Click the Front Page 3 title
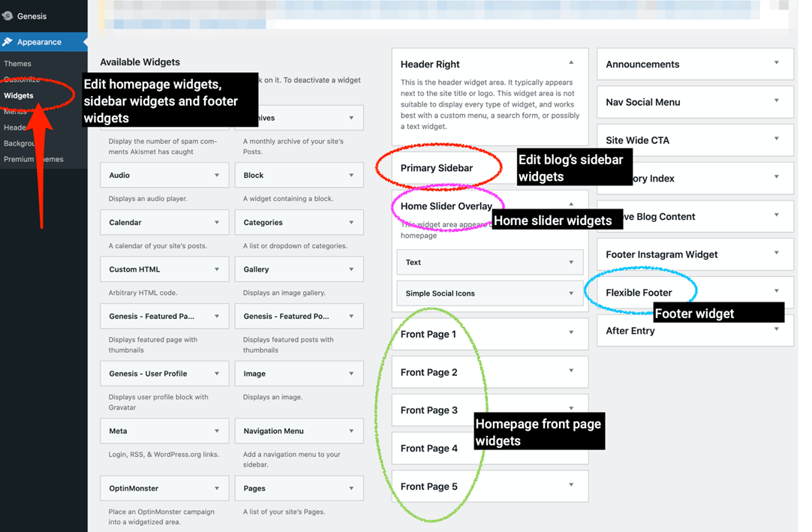Viewport: 812px width, 532px height. [429, 410]
